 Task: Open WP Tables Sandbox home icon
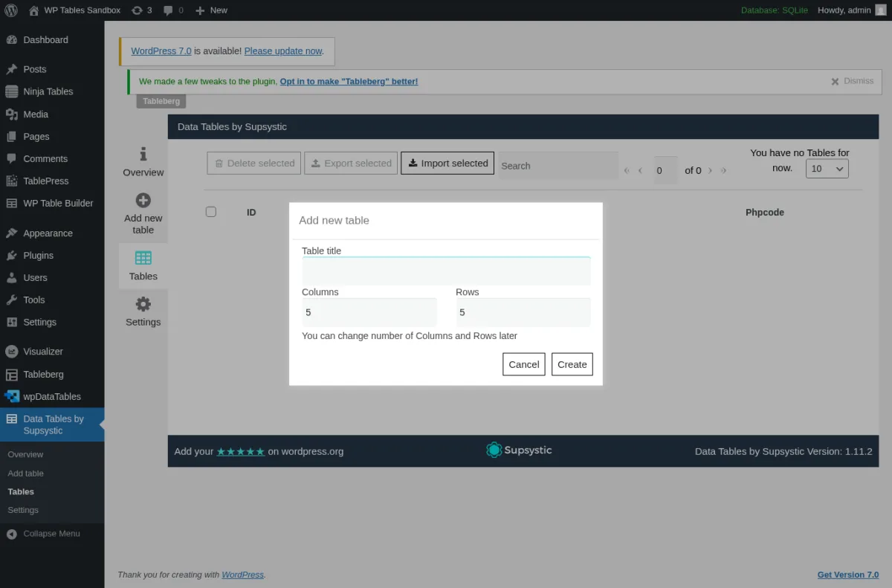point(34,10)
